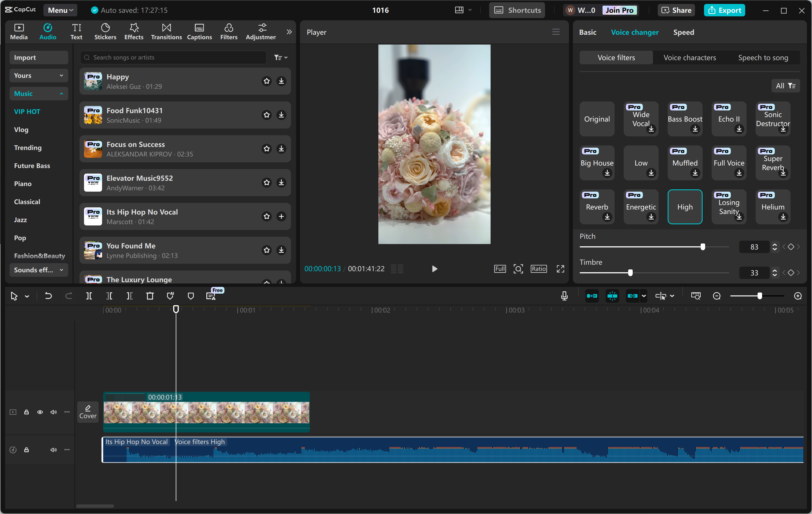
Task: Record a voiceover with the microphone
Action: tap(564, 296)
